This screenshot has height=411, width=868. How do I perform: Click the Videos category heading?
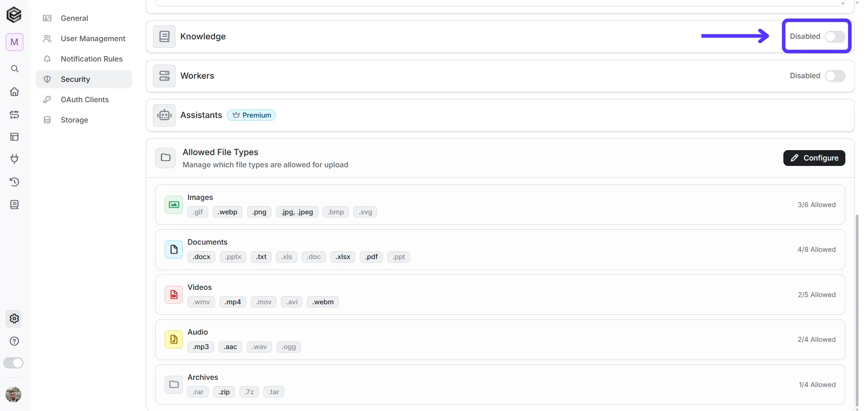[200, 287]
